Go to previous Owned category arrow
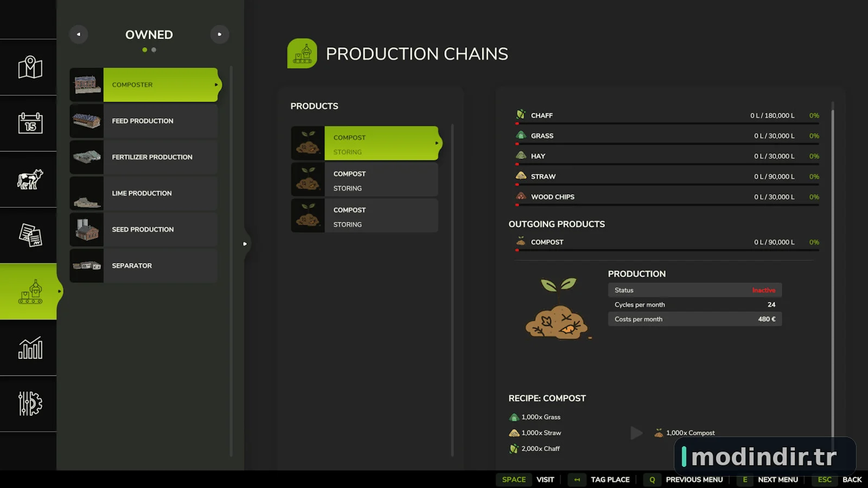868x488 pixels. point(79,34)
